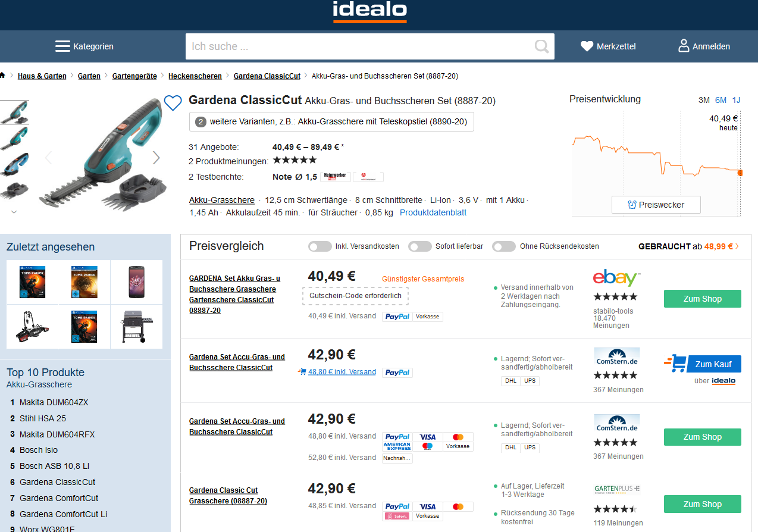This screenshot has height=532, width=758.
Task: Click the Ich suche search field
Action: pyautogui.click(x=357, y=46)
